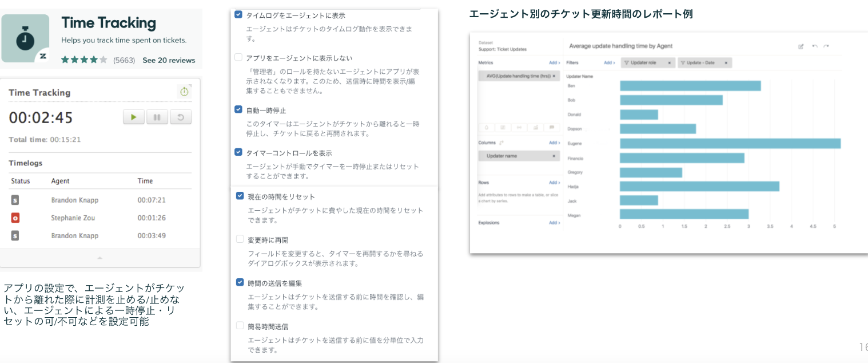Click the green stopwatch icon in the Time Tracking header

tap(184, 92)
